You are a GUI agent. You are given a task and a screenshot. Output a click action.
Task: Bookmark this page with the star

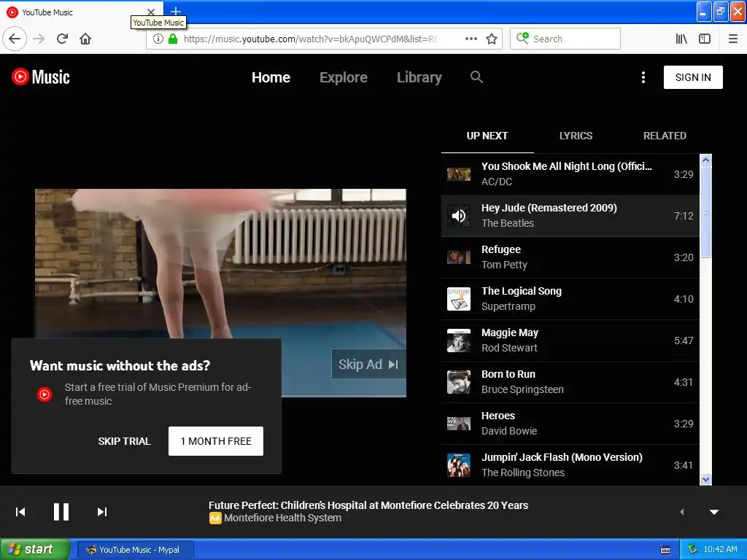pos(492,39)
